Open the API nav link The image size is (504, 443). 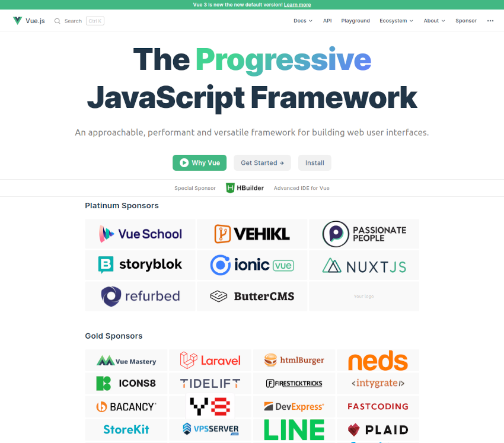point(327,21)
